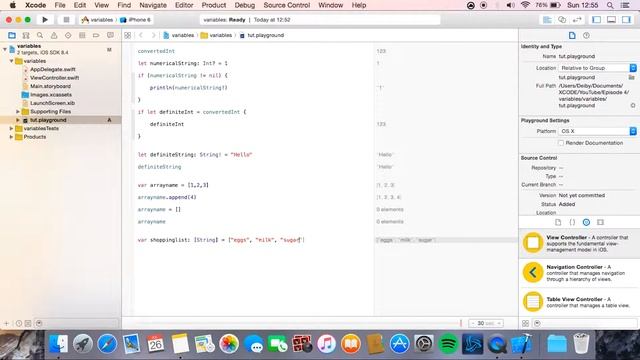The image size is (640, 360).
Task: Go forward in editor history
Action: click(153, 36)
